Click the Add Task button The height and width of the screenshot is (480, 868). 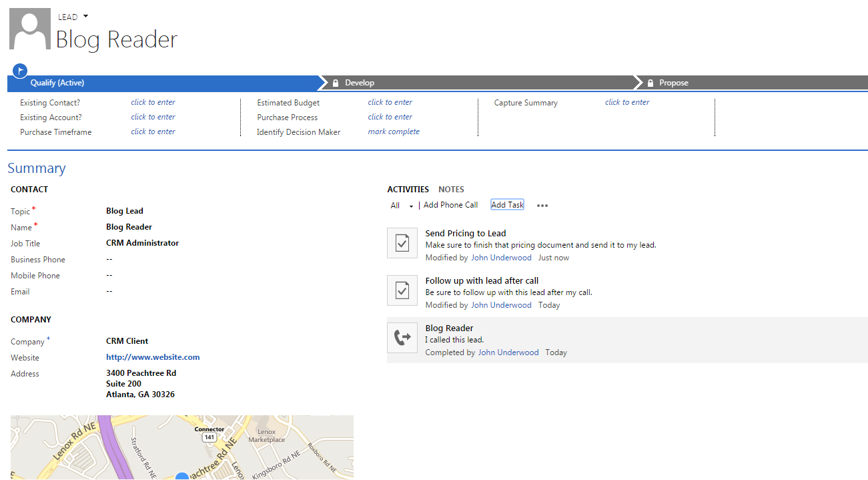point(507,205)
